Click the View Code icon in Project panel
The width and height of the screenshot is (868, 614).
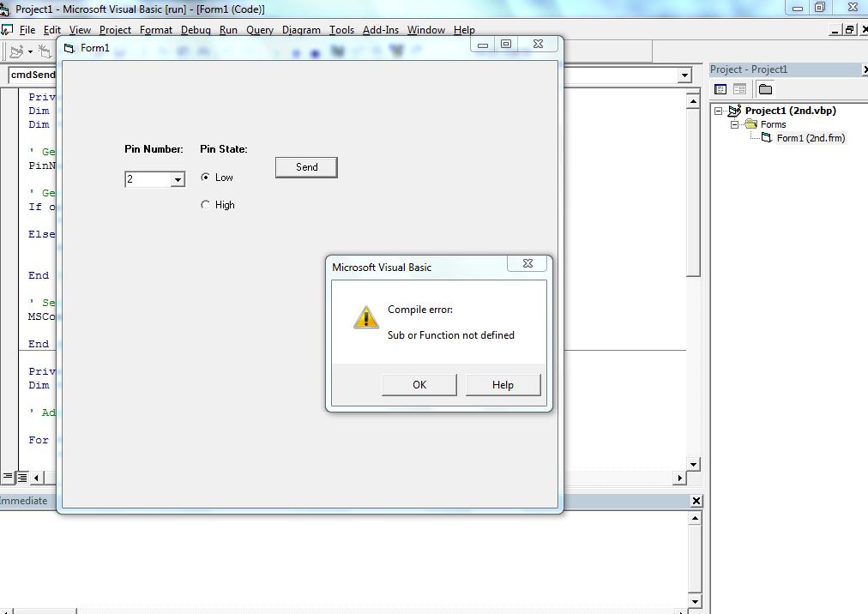point(720,89)
